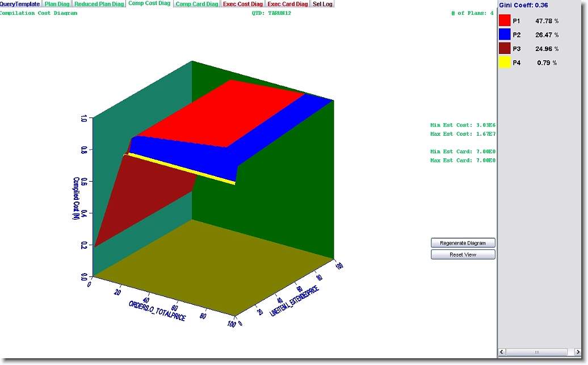Viewport: 588px width, 365px height.
Task: Click the legend panel's left scroll arrow
Action: pyautogui.click(x=502, y=353)
